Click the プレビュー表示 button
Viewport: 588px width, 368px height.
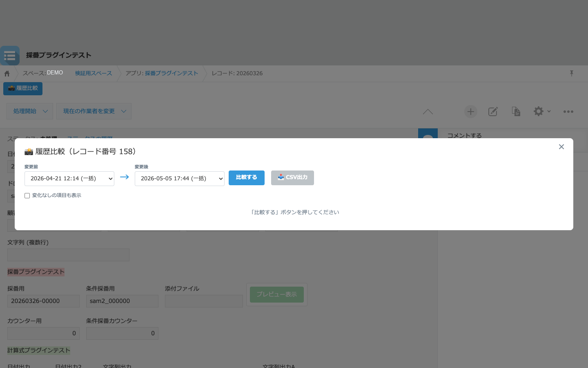(277, 294)
